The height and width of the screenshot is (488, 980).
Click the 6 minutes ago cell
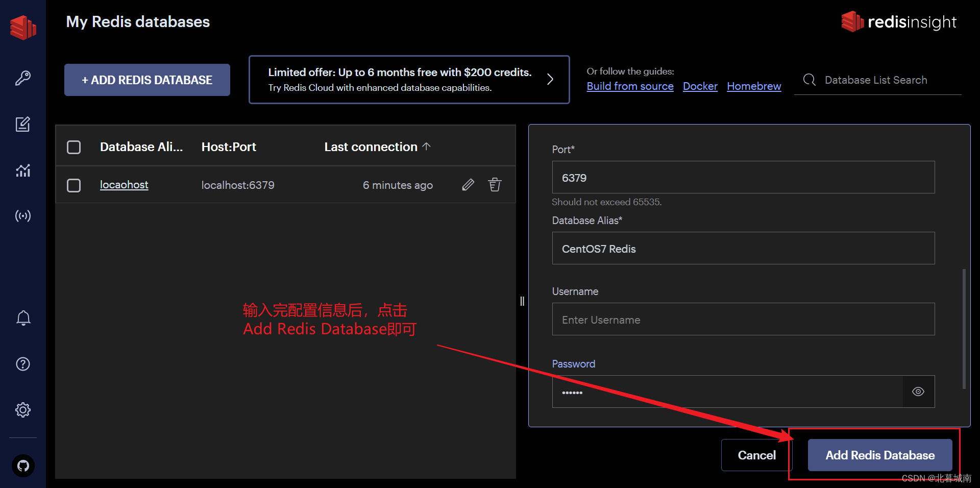coord(398,185)
